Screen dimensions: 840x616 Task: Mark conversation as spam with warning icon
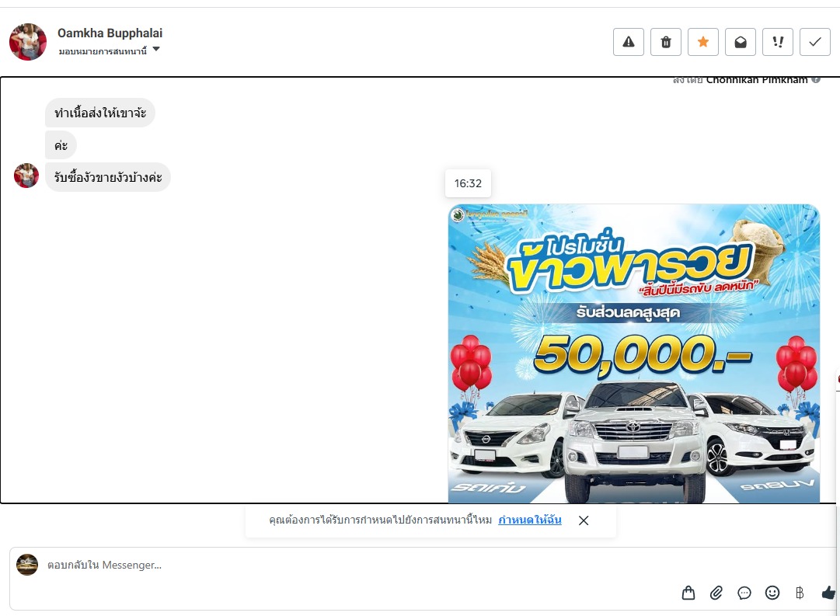click(629, 42)
